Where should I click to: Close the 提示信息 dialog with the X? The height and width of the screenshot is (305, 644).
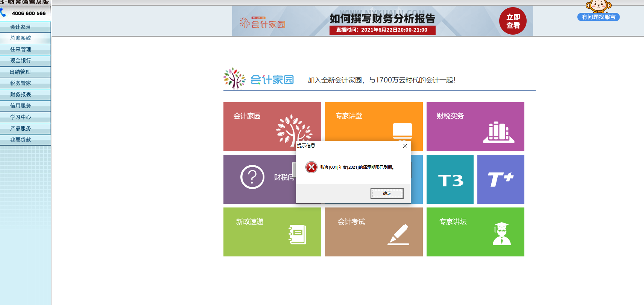point(405,146)
